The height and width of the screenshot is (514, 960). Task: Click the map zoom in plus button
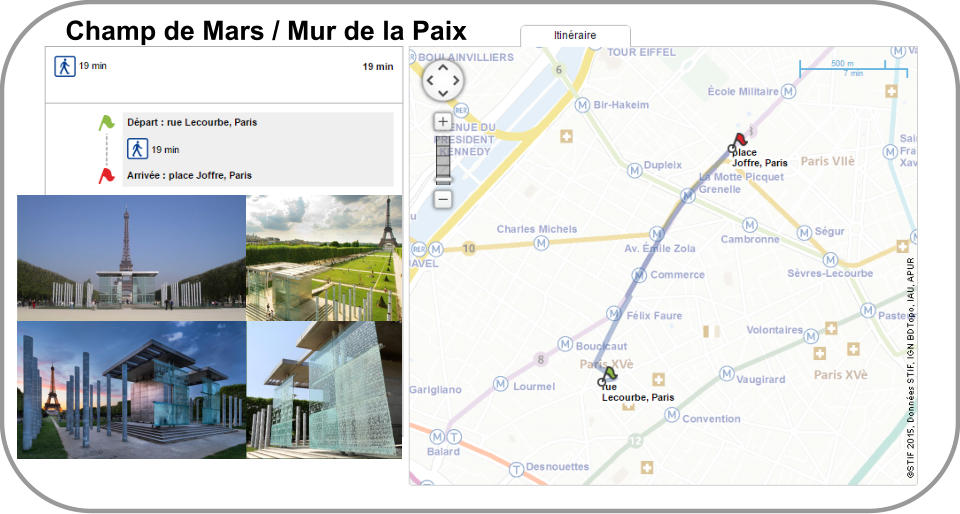tap(443, 122)
